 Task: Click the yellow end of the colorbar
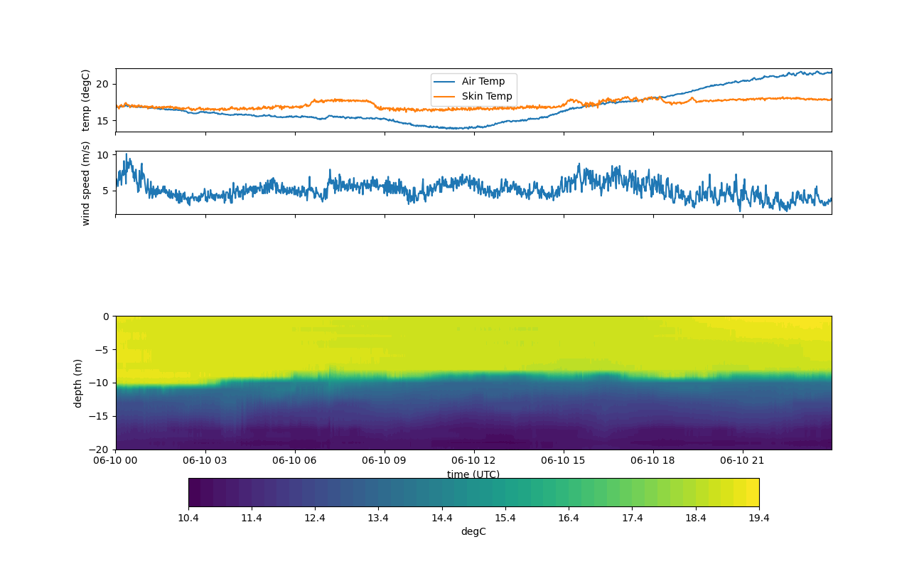tap(750, 492)
